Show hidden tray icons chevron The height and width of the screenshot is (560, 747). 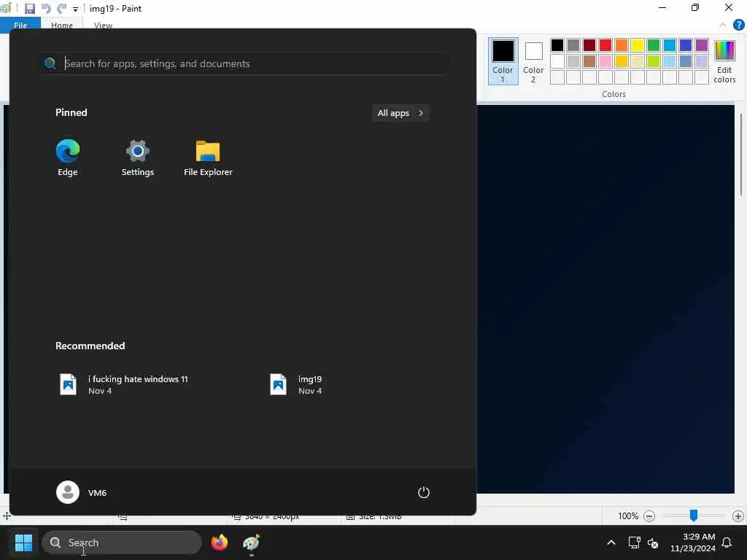611,542
